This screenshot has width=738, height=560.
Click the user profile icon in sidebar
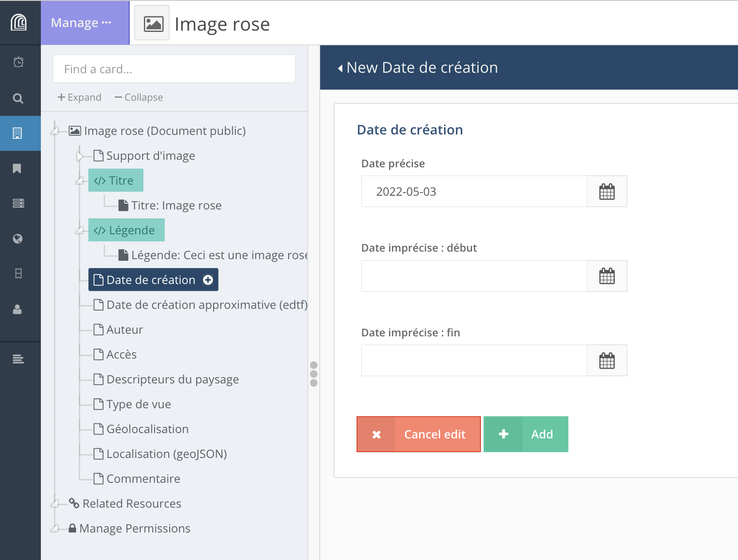tap(17, 309)
